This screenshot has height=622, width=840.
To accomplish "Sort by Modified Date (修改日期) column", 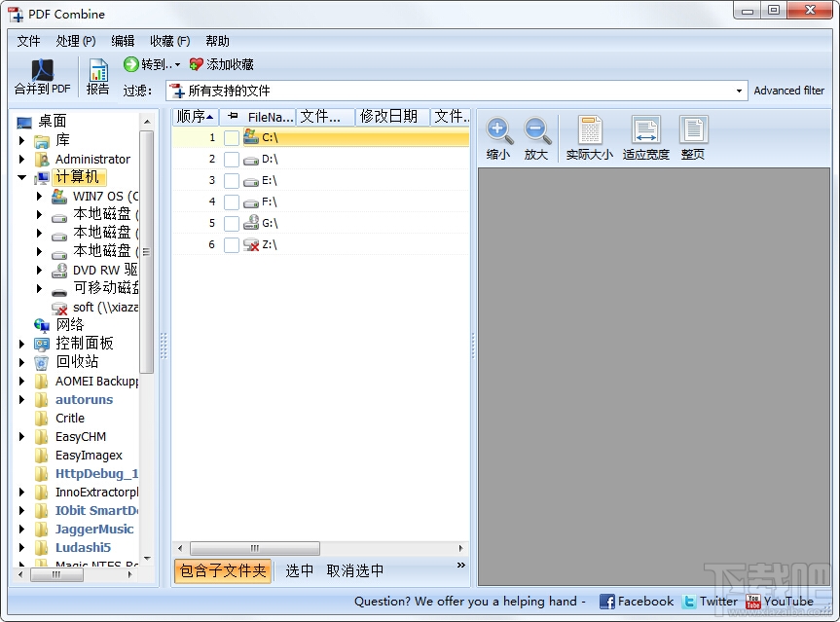I will click(x=391, y=116).
